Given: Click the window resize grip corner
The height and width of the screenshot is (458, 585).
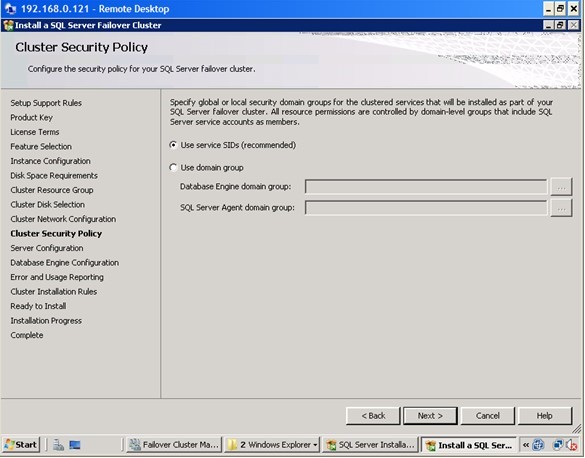Looking at the screenshot, I should (577, 429).
